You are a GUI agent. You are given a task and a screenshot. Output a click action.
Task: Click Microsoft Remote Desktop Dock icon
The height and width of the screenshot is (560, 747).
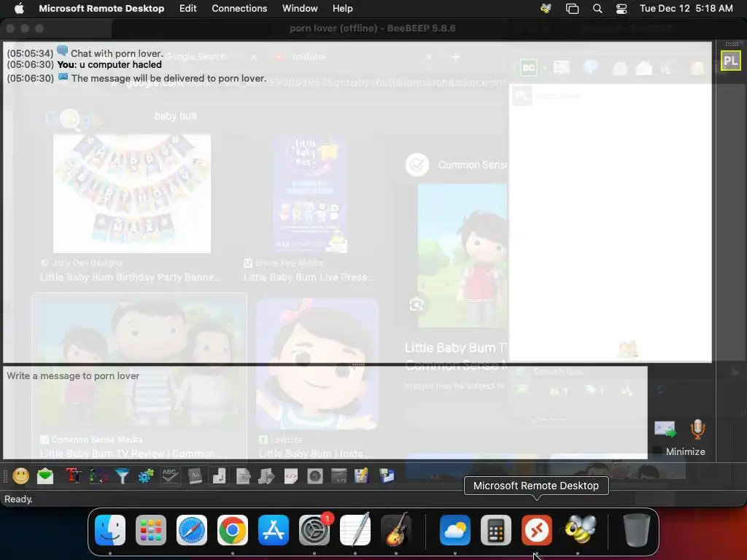pos(537,530)
